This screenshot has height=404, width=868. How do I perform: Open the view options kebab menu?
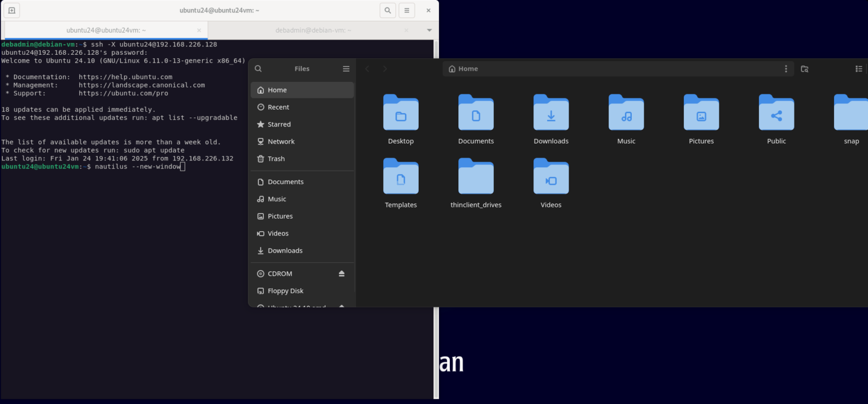pos(786,68)
